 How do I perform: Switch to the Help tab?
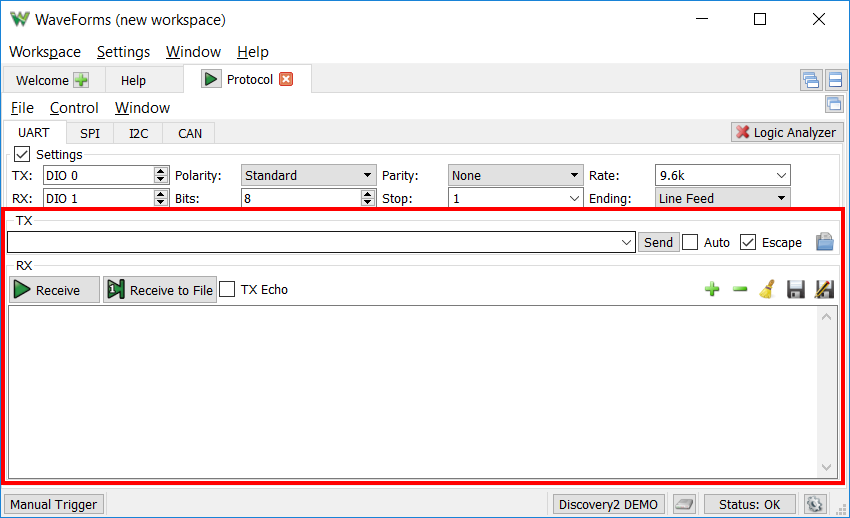point(133,80)
